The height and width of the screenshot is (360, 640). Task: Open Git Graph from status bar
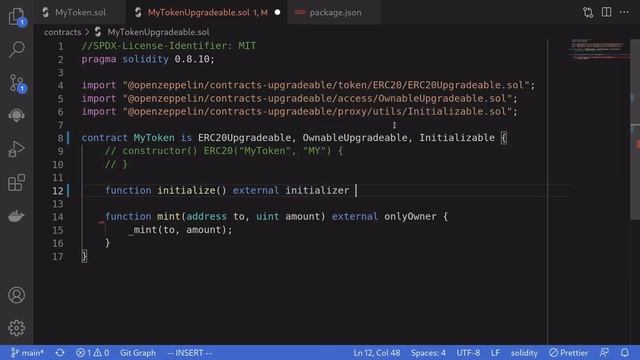click(x=138, y=353)
